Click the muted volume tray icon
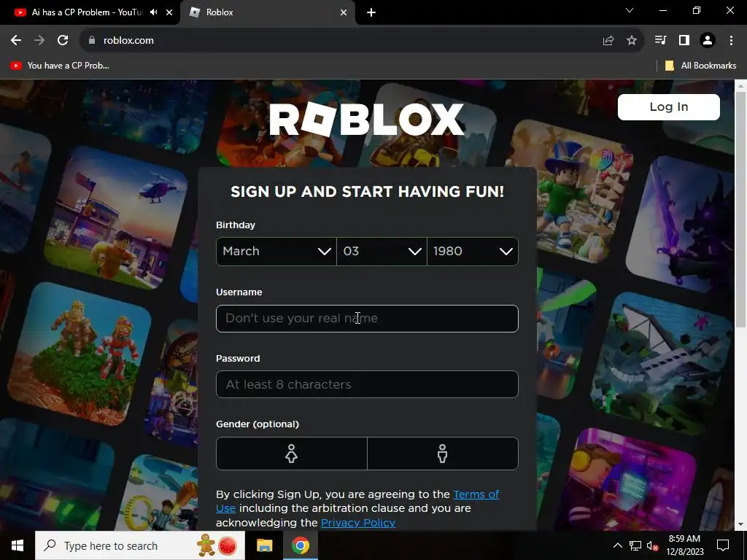This screenshot has width=747, height=560. point(653,545)
